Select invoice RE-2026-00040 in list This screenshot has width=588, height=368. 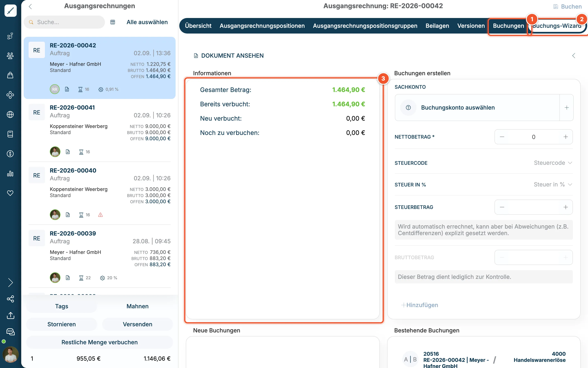(x=100, y=193)
